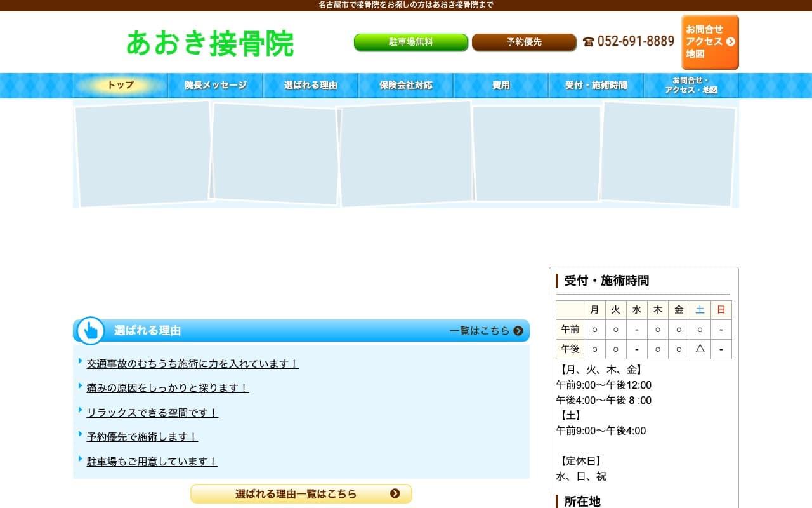Open the 予約優先で施術します link
Viewport: 812px width, 508px height.
[x=142, y=437]
